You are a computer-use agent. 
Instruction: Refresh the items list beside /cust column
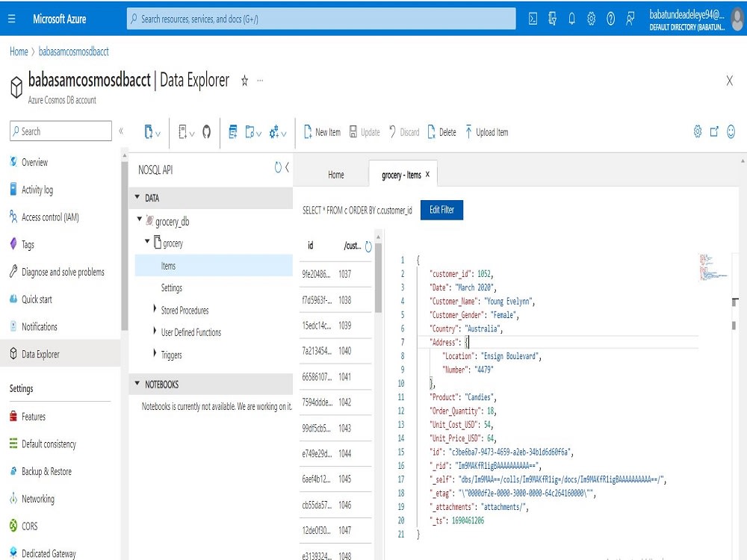click(x=368, y=246)
